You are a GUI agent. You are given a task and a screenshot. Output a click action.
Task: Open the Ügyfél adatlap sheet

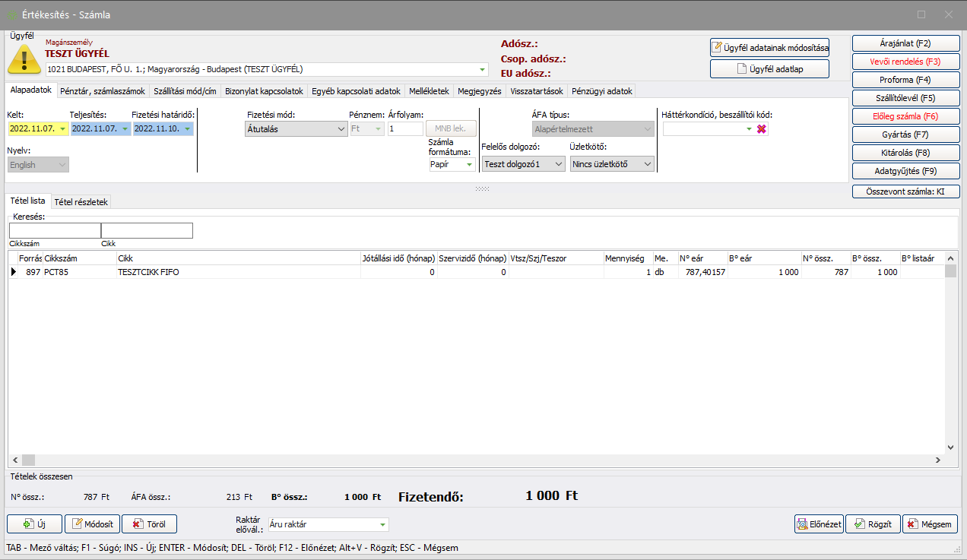(x=769, y=69)
